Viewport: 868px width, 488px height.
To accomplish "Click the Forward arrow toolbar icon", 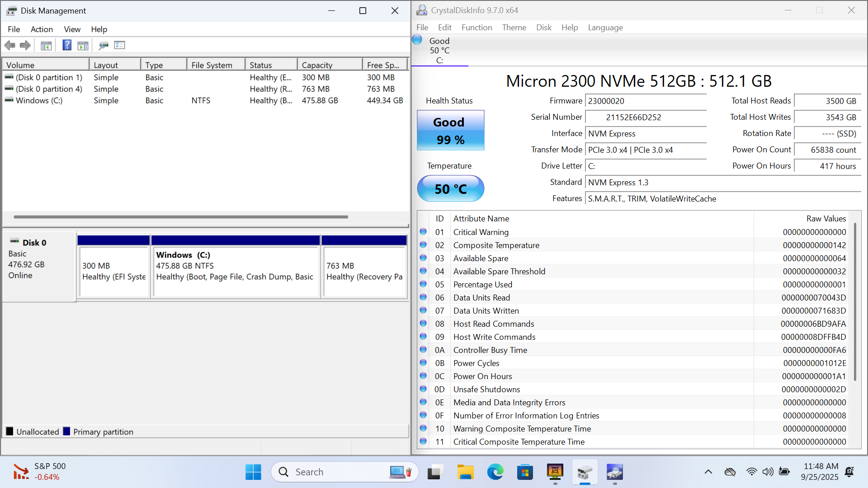I will tap(25, 45).
